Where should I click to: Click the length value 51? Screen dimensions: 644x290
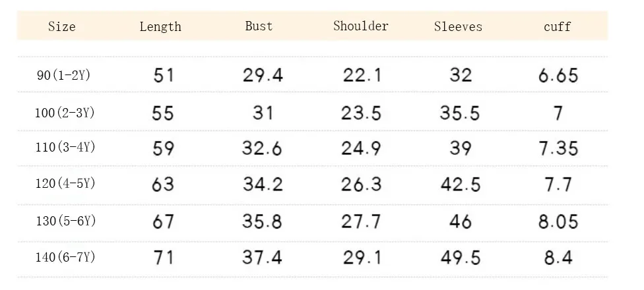click(x=164, y=76)
